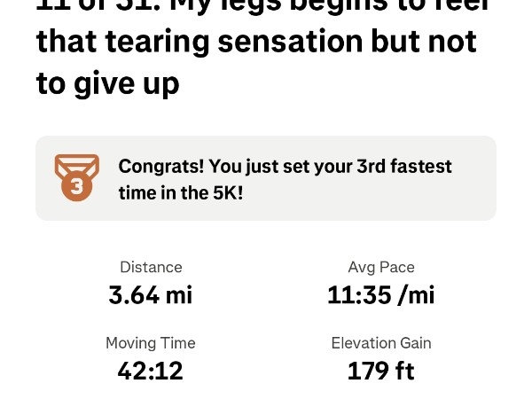Viewport: 532px width, 399px height.
Task: Tap the Elevation Gain label
Action: [381, 343]
